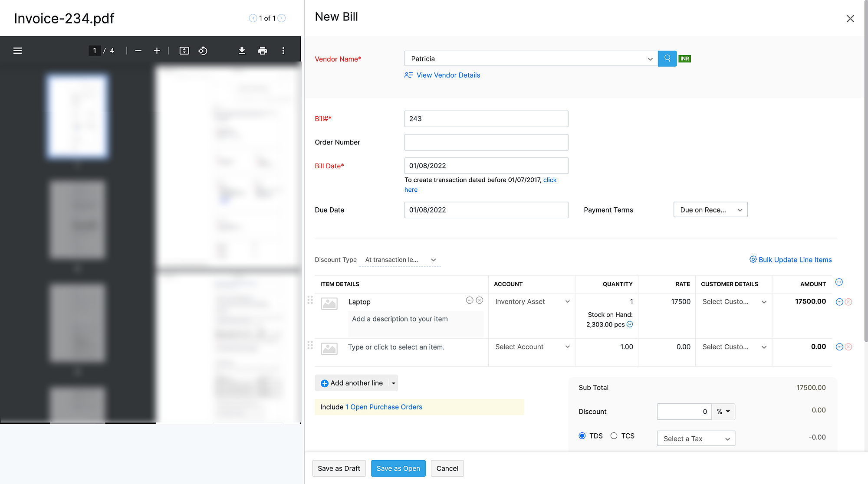Download the invoice PDF
The image size is (868, 484).
click(x=242, y=51)
